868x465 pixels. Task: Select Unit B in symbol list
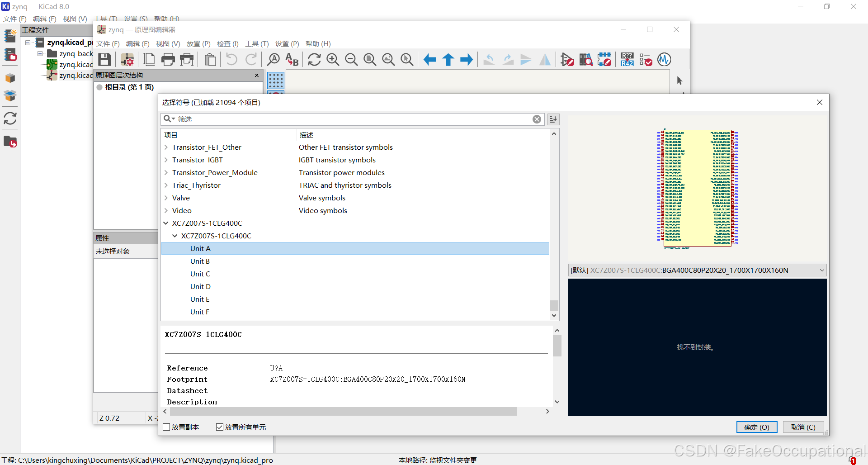(200, 261)
